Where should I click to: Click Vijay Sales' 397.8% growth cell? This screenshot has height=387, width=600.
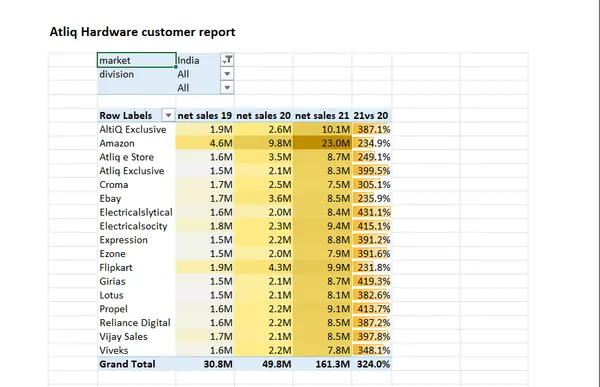click(x=372, y=336)
